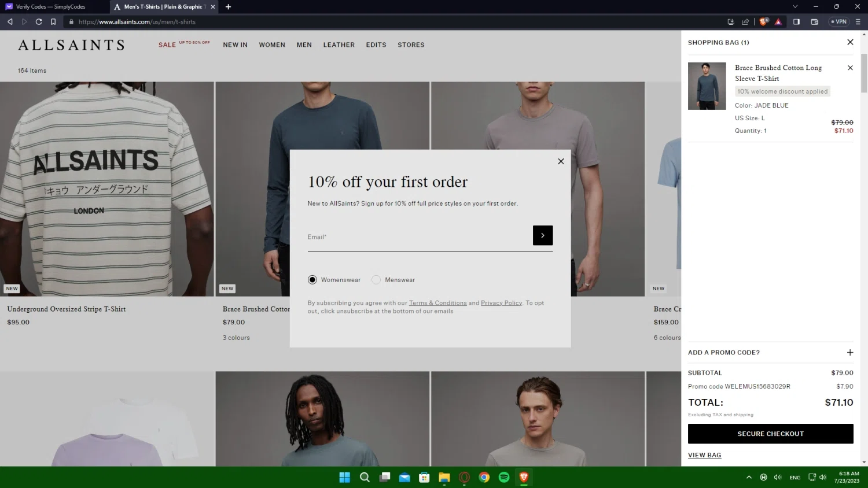Viewport: 868px width, 488px height.
Task: Open the Brave Wallet icon
Action: (x=814, y=21)
